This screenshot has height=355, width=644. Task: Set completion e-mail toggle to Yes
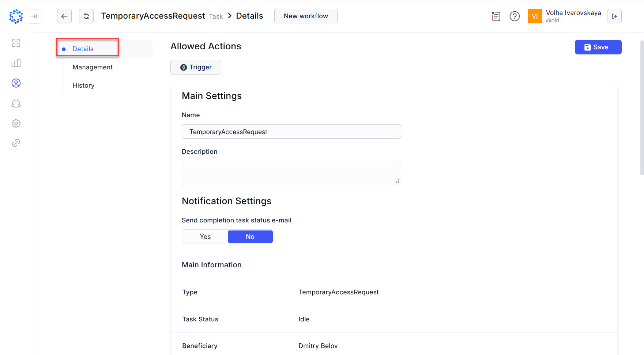pyautogui.click(x=205, y=237)
